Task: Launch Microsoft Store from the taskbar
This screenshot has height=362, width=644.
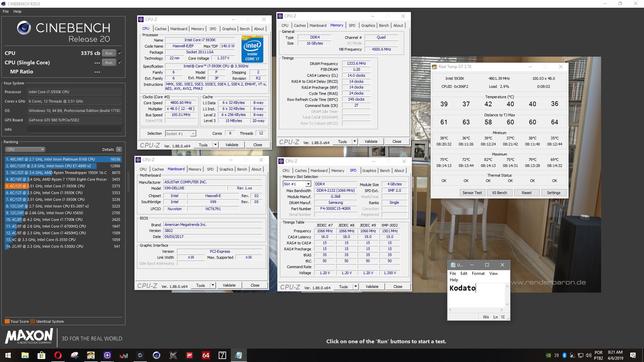Action: pyautogui.click(x=41, y=355)
